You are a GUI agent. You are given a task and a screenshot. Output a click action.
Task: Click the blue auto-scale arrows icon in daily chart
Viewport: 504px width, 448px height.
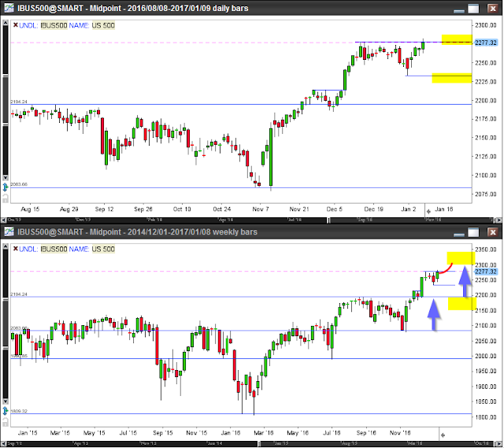pos(6,187)
